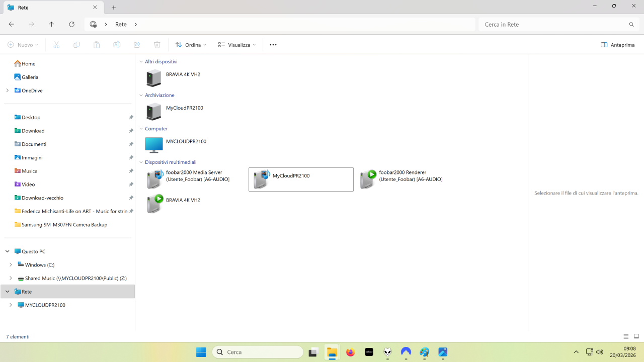Go up one folder level

pos(51,24)
